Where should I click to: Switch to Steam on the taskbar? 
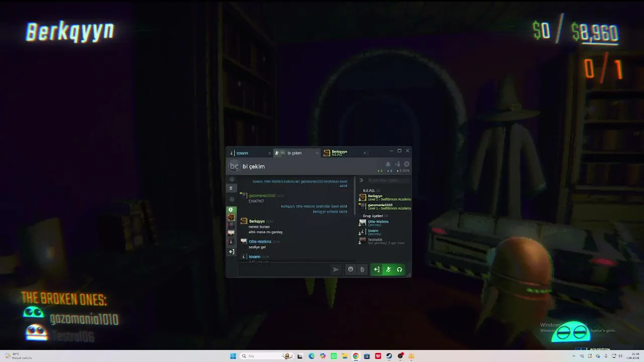pos(389,356)
